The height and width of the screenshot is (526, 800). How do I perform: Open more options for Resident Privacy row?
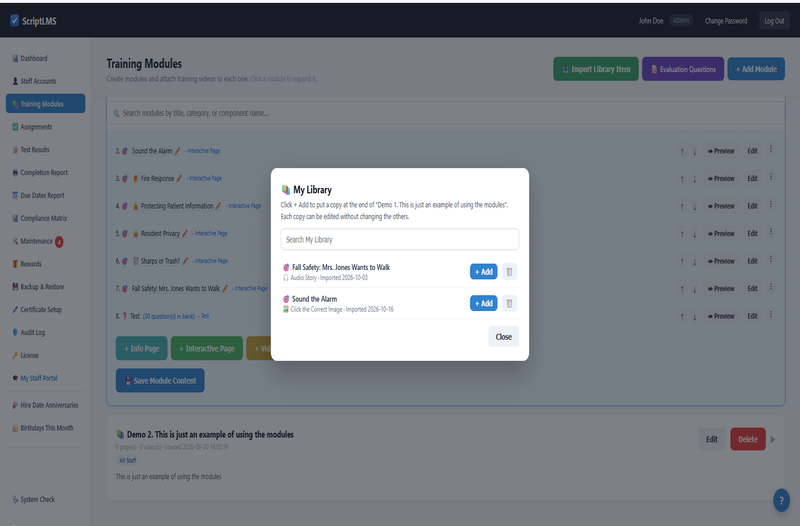(x=771, y=232)
